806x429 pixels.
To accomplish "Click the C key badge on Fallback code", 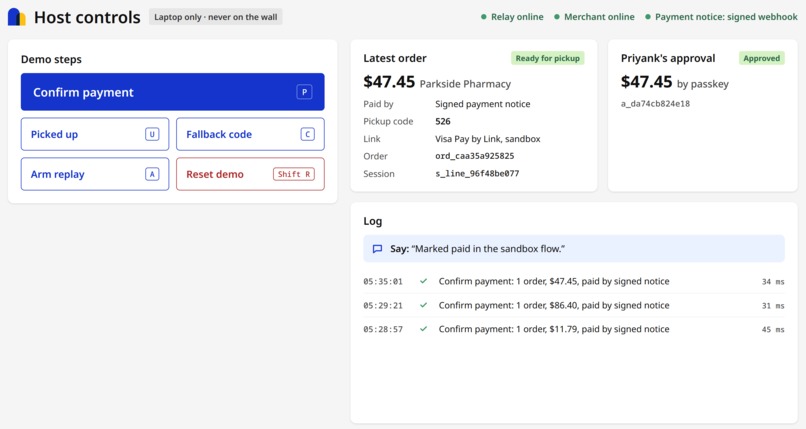I will click(x=307, y=134).
